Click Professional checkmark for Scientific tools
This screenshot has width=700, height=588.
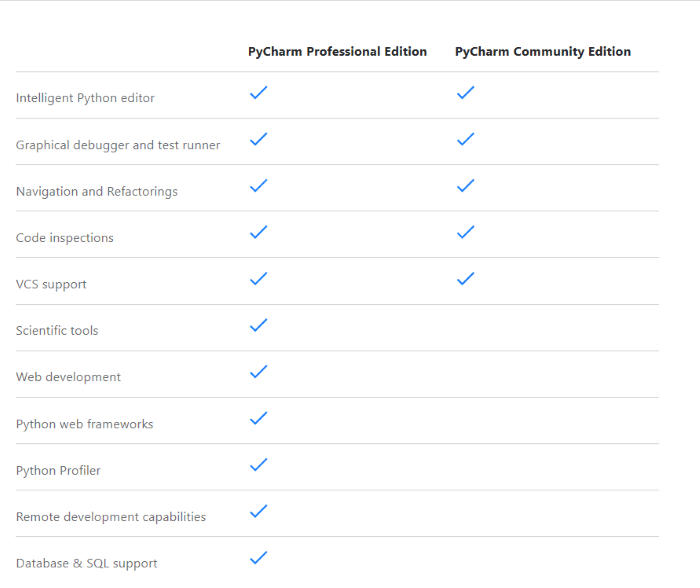click(258, 325)
